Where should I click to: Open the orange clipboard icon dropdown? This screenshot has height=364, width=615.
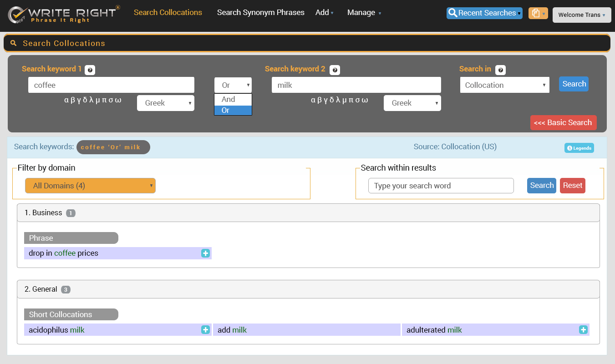pos(538,13)
